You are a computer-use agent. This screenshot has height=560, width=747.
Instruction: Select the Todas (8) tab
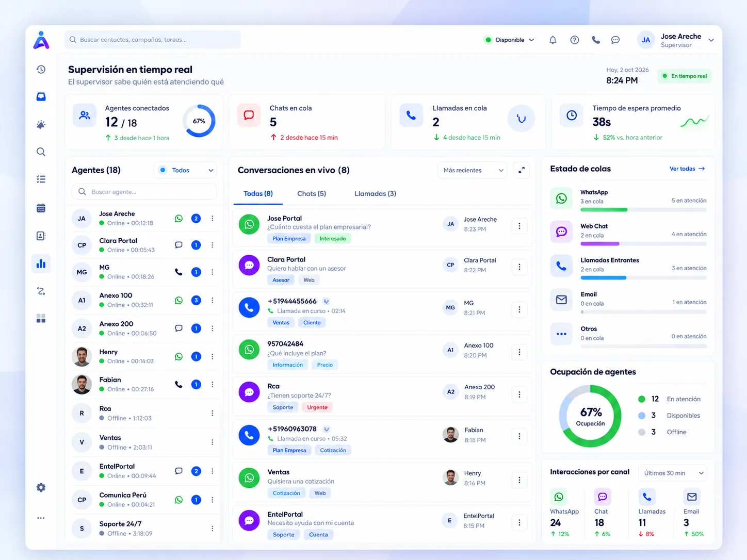coord(258,194)
